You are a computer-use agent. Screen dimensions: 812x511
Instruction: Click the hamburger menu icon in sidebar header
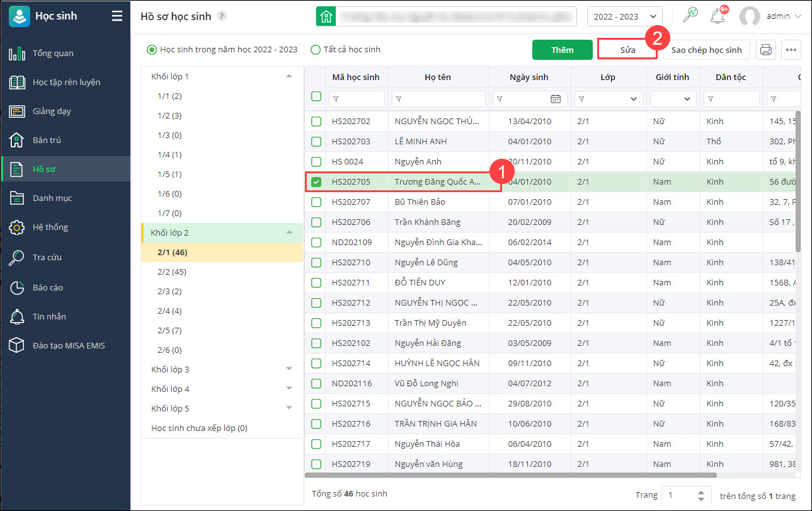click(117, 16)
